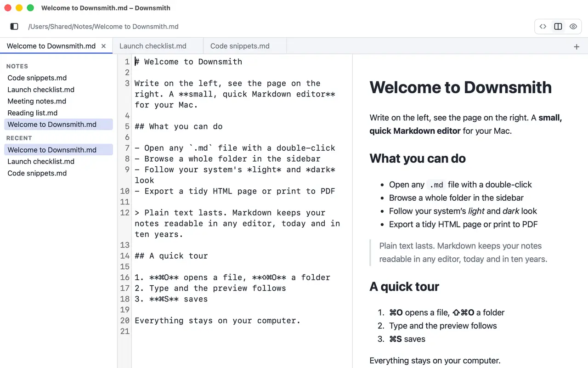Select the Welcome to Downsmith.md tab
The image size is (588, 368).
click(x=56, y=46)
